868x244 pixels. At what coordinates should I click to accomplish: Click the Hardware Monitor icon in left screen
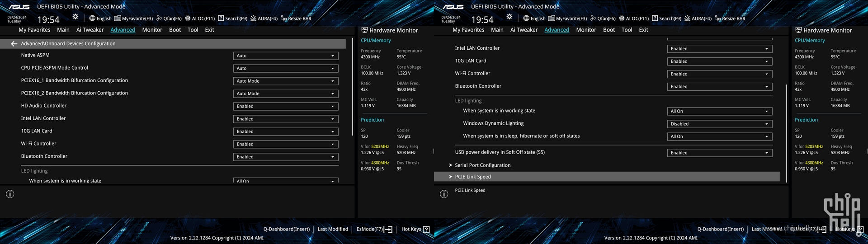[364, 30]
